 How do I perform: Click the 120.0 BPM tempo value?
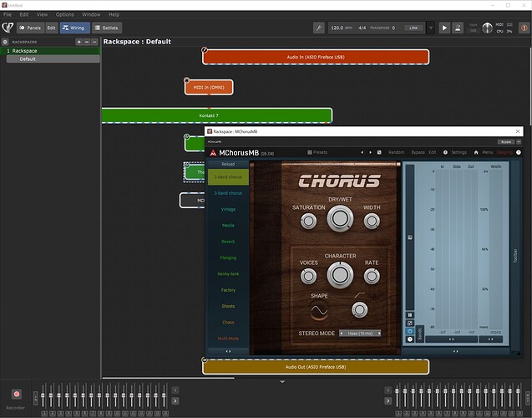click(337, 28)
